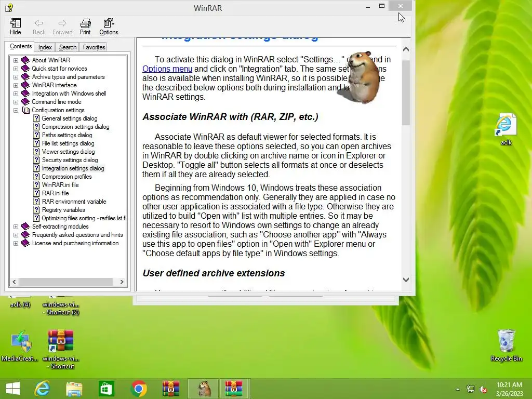This screenshot has width=532, height=399.
Task: Switch to the Favorites tab
Action: click(x=94, y=47)
